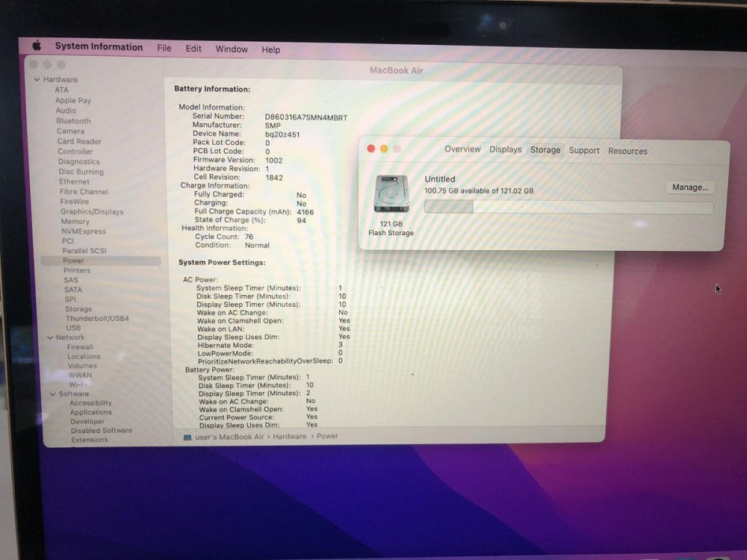Select Bluetooth in the Hardware sidebar

tap(73, 121)
